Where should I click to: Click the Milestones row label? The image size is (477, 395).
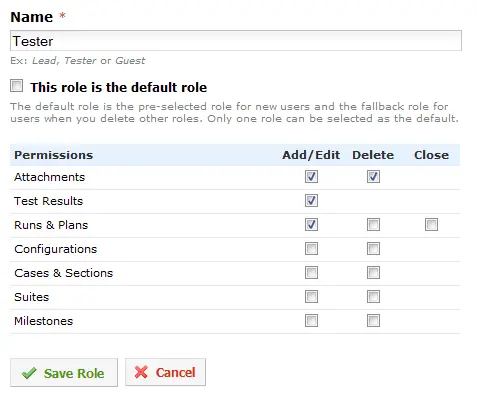44,321
